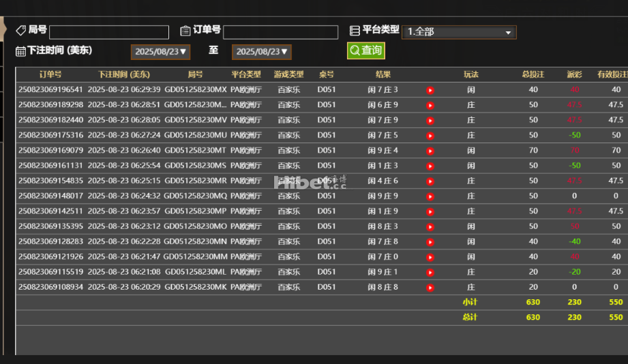Click round number GD051258230MV
The image size is (628, 364).
click(196, 120)
